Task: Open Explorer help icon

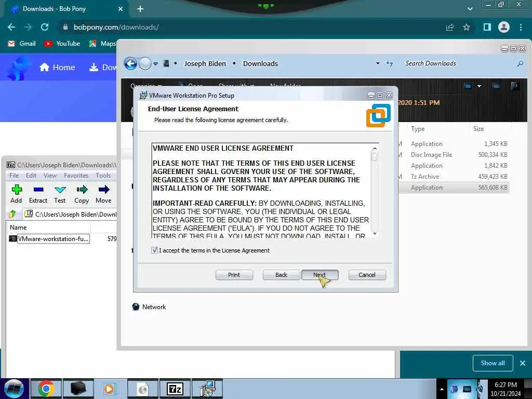Action: [515, 86]
